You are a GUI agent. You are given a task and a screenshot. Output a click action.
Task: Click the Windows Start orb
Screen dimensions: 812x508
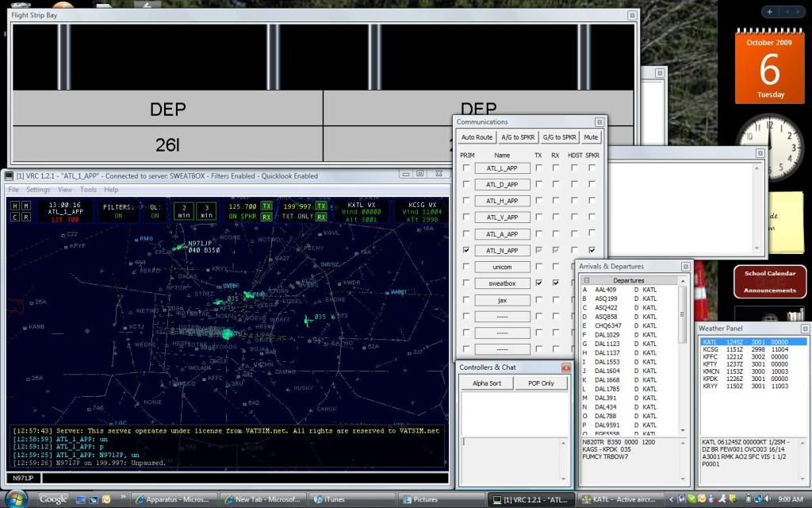coord(16,498)
